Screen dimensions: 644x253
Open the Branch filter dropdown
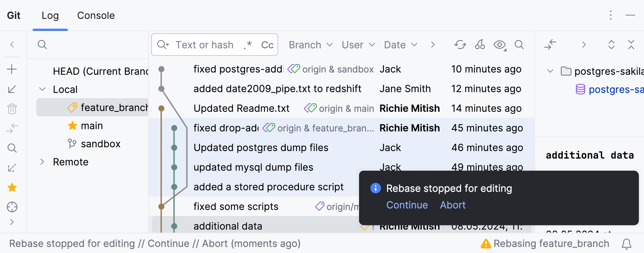pyautogui.click(x=310, y=45)
